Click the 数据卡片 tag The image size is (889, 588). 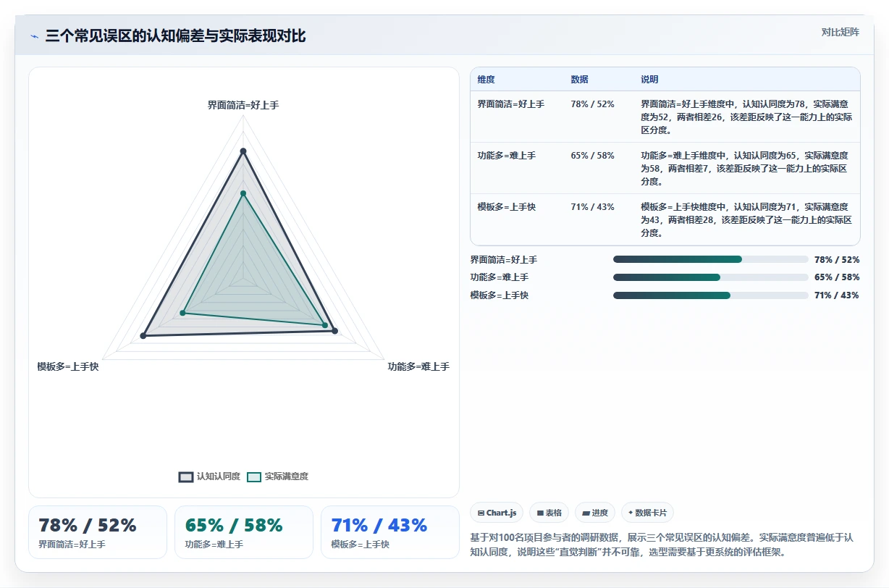tap(647, 513)
